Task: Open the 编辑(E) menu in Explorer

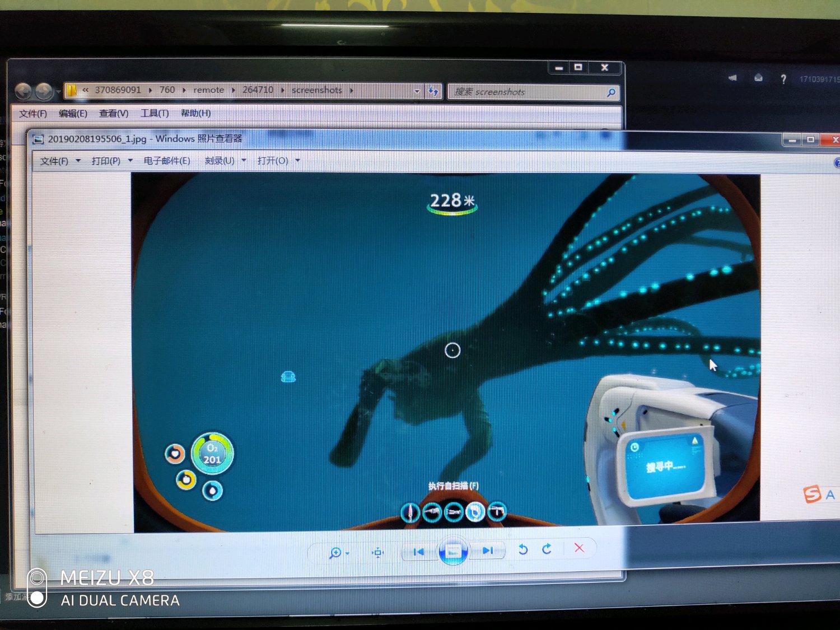Action: [x=73, y=114]
